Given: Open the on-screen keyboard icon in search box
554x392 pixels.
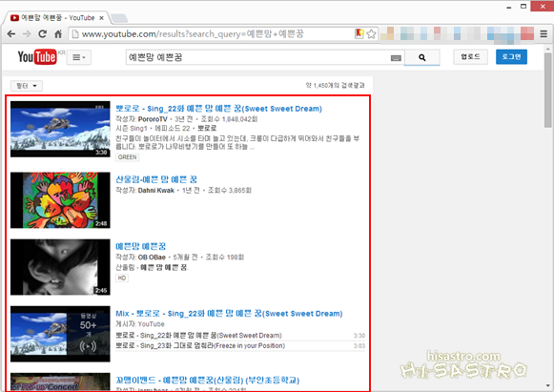Looking at the screenshot, I should coord(396,57).
